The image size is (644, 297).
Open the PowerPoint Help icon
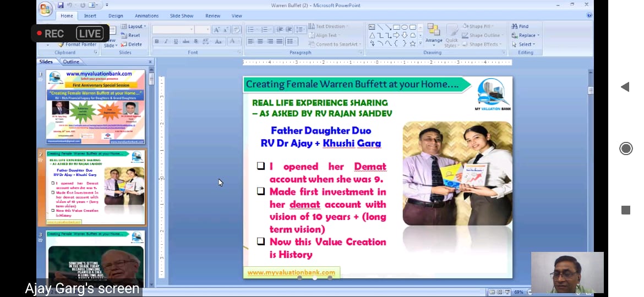pos(590,15)
